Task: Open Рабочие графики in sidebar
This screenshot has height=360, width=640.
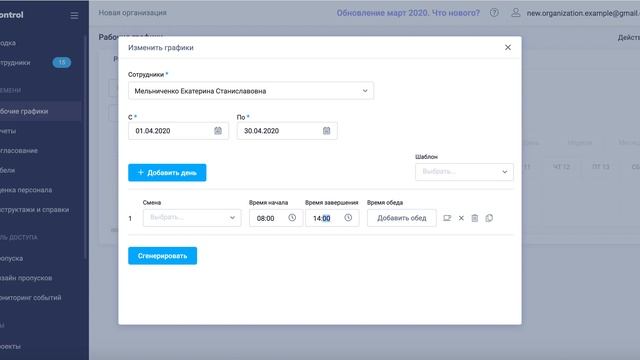Action: tap(24, 111)
